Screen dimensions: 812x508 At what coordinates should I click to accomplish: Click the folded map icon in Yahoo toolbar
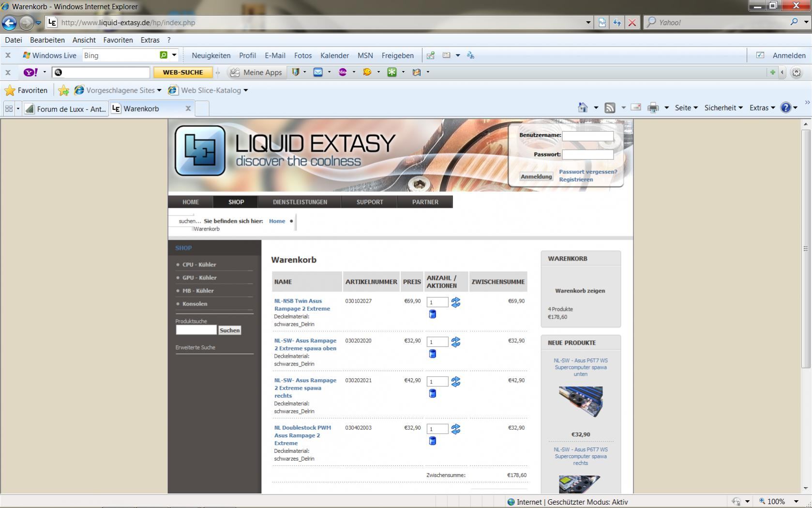pyautogui.click(x=417, y=72)
